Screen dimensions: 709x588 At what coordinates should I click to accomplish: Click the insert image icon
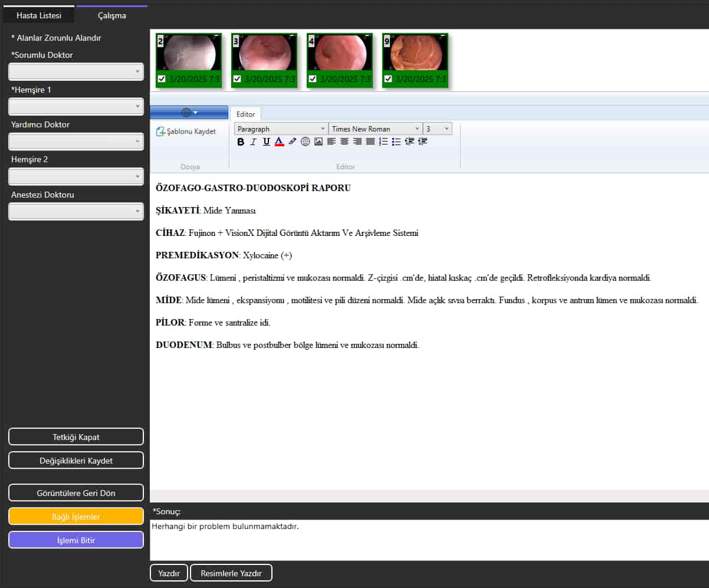click(x=319, y=142)
